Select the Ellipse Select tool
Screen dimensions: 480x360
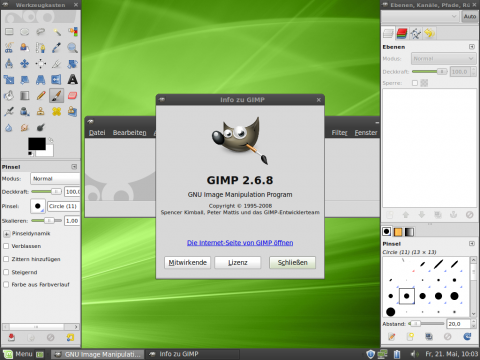point(25,32)
